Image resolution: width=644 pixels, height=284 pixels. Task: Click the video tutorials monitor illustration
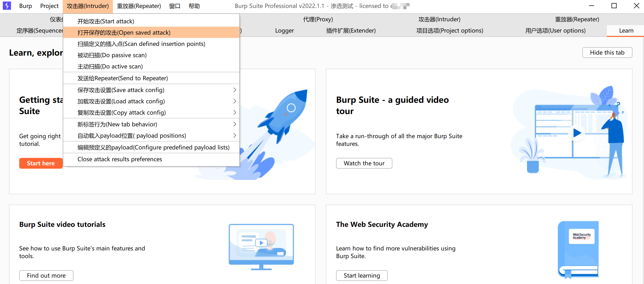point(261,247)
